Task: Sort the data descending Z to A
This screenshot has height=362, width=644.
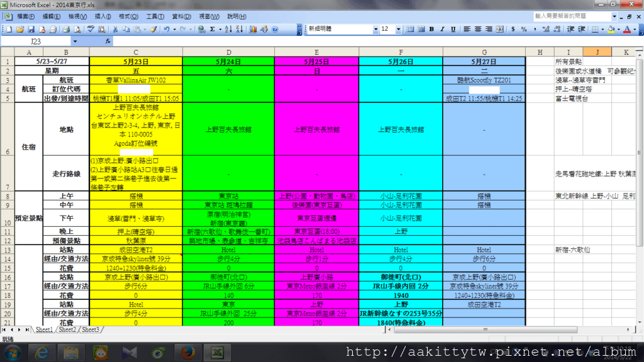Action: click(240, 29)
